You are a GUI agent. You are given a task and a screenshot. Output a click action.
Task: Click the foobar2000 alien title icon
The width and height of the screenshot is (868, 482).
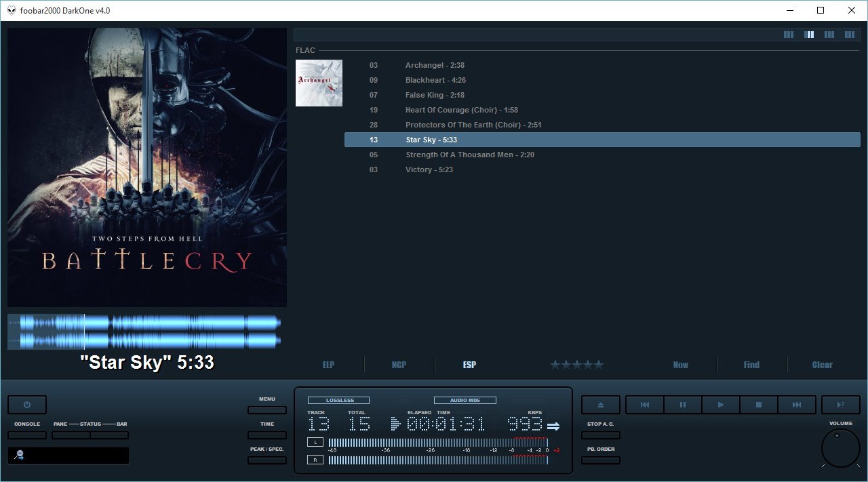pos(12,10)
